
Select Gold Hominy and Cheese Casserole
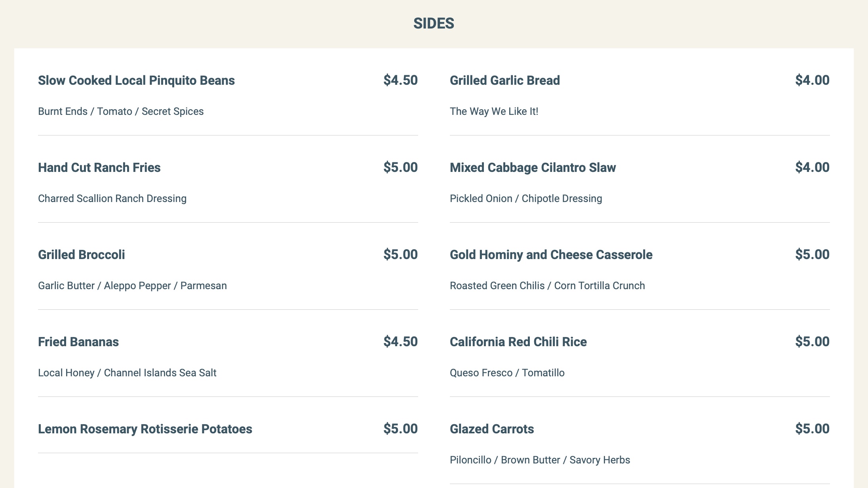click(x=551, y=255)
